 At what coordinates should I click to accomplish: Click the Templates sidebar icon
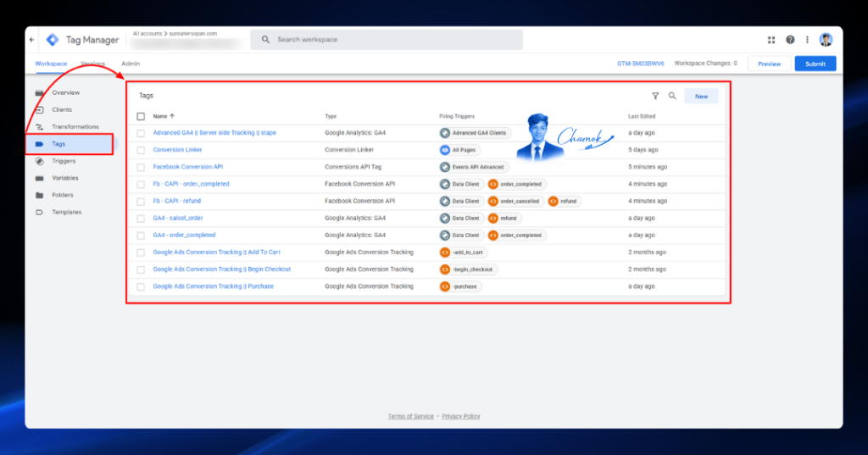[x=39, y=213]
